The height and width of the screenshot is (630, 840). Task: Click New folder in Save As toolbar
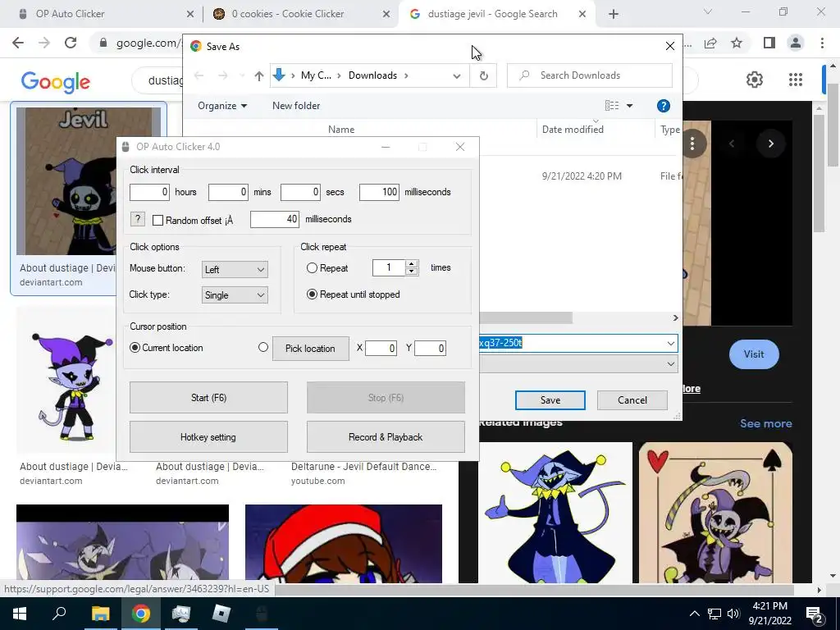(295, 106)
